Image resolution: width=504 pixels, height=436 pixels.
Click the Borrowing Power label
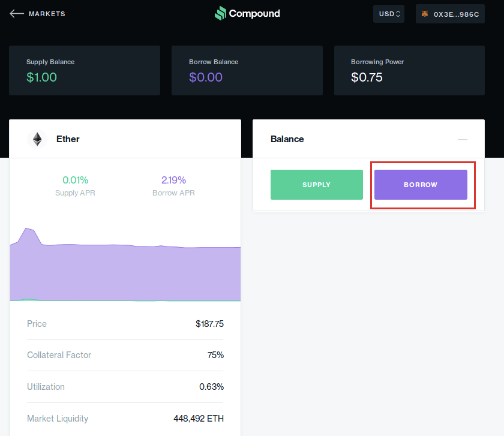pos(377,62)
